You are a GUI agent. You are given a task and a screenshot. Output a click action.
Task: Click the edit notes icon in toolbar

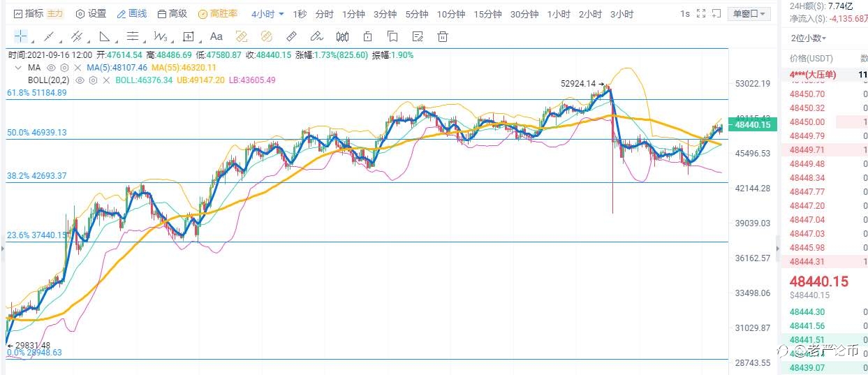tap(418, 36)
